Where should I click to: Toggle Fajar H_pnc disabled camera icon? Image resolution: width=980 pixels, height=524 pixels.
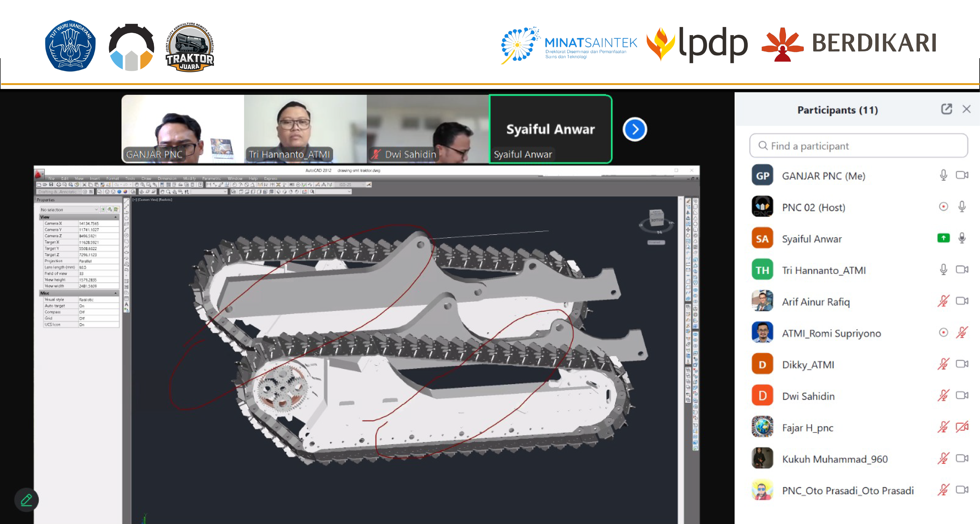click(962, 427)
